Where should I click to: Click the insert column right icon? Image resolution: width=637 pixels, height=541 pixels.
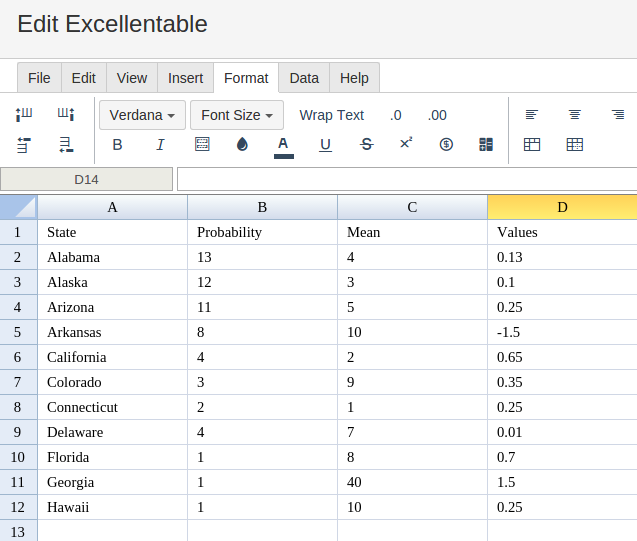(x=66, y=114)
